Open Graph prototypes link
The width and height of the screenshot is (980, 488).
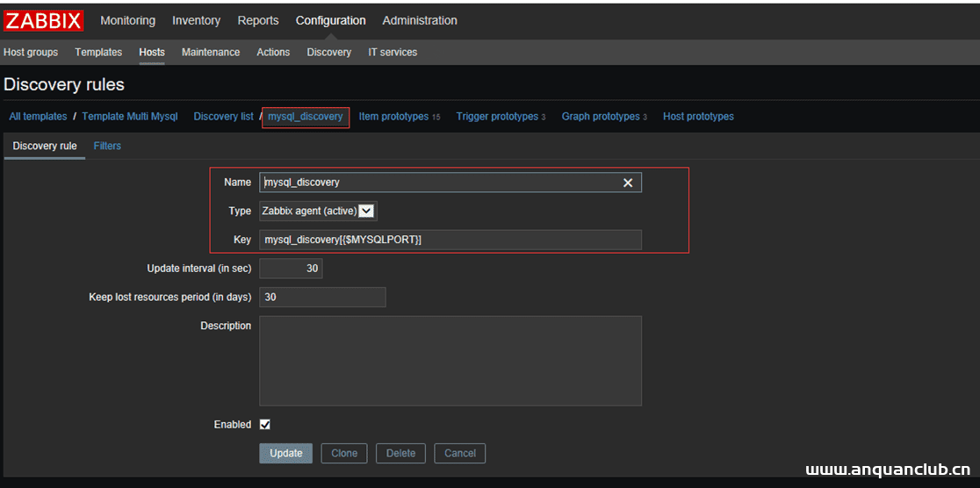[x=601, y=116]
